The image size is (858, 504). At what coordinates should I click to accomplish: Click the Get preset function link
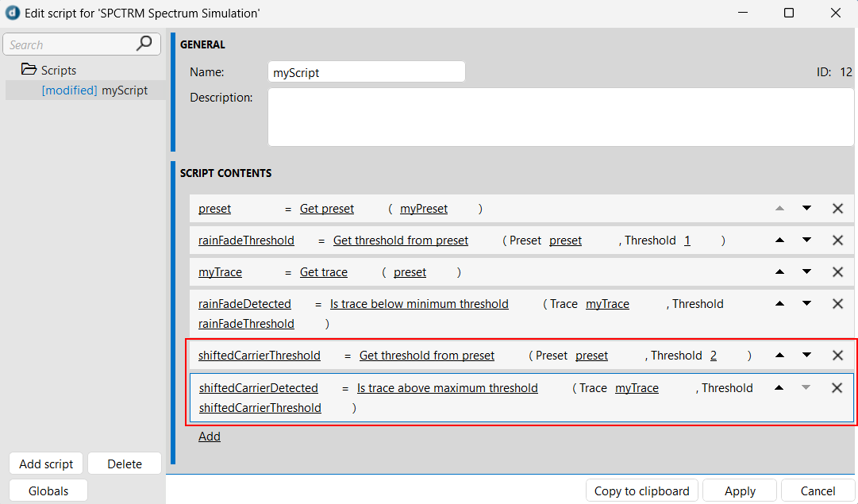pos(326,208)
